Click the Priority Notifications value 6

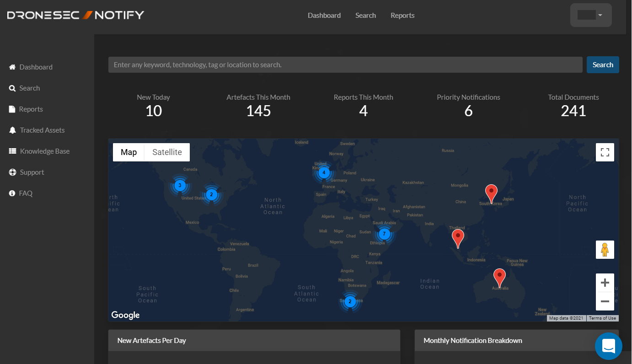[x=468, y=111]
